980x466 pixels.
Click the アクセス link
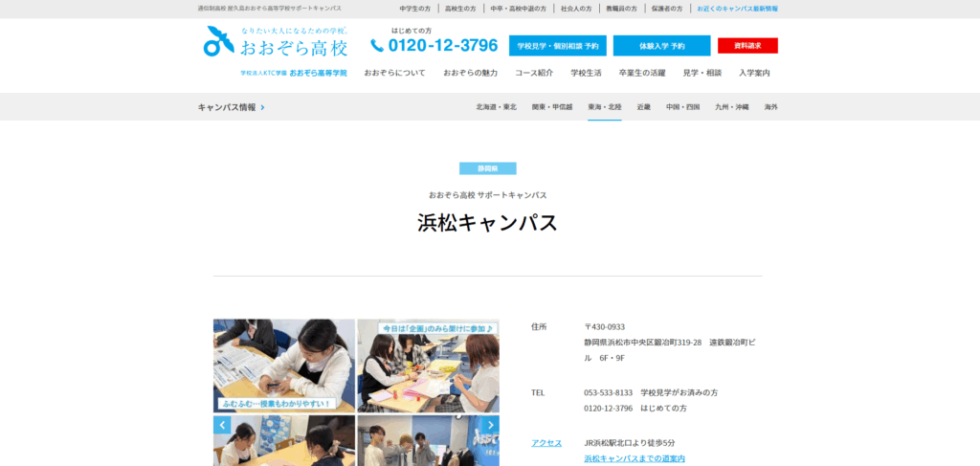point(546,443)
